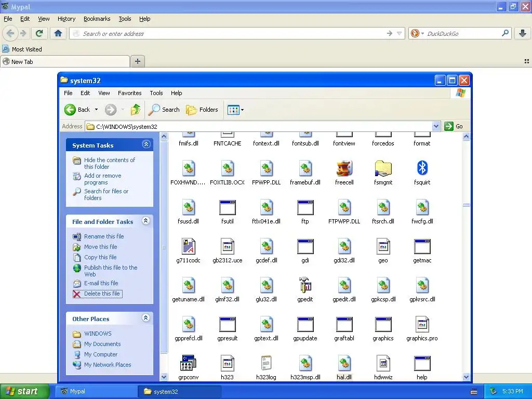Click the DuckDuckGo search magnifier
The image size is (532, 399).
tap(505, 33)
